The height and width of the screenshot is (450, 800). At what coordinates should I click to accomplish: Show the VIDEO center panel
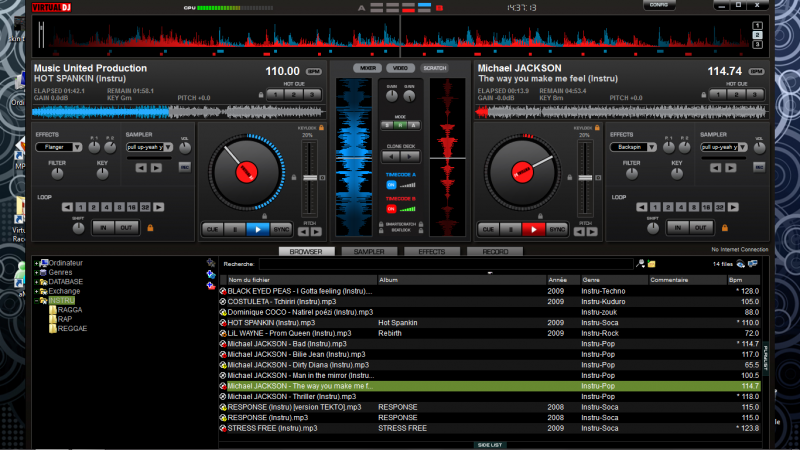400,68
